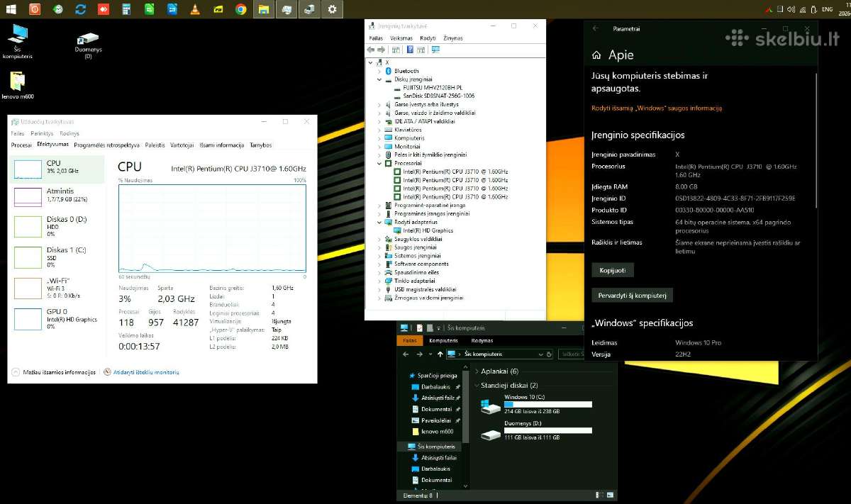Image resolution: width=851 pixels, height=504 pixels.
Task: Click 'Atidaryti išteklių monitorių' link
Action: (x=141, y=371)
